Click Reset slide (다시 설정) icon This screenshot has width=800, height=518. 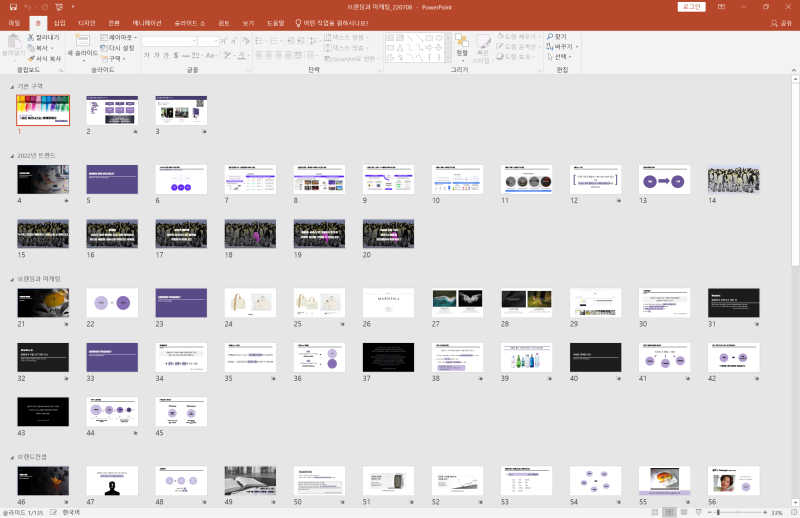[103, 47]
